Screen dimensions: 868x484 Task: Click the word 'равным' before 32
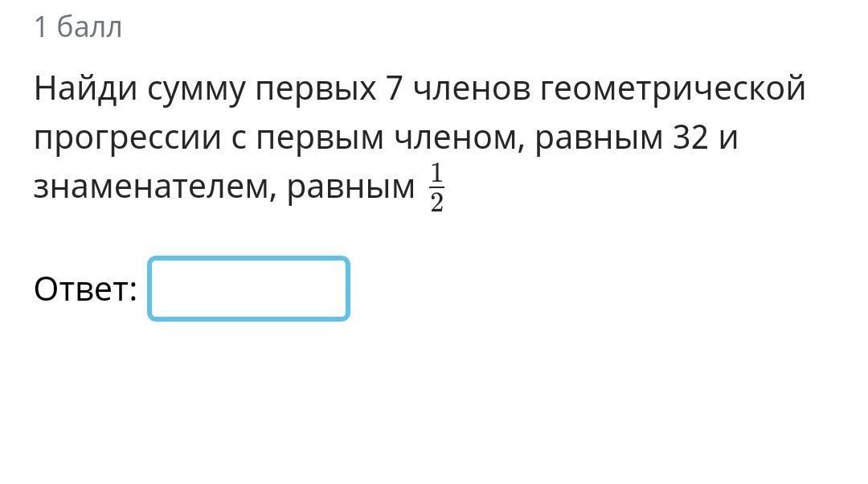pyautogui.click(x=599, y=140)
